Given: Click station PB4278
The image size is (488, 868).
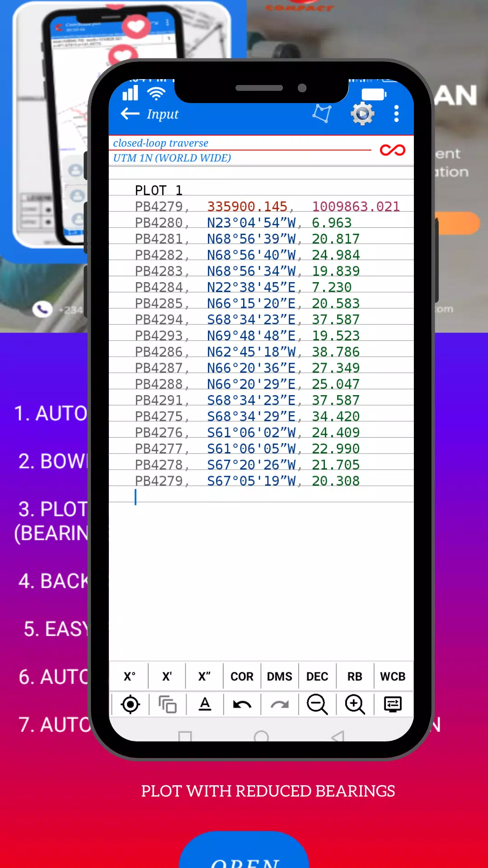Looking at the screenshot, I should [x=159, y=465].
